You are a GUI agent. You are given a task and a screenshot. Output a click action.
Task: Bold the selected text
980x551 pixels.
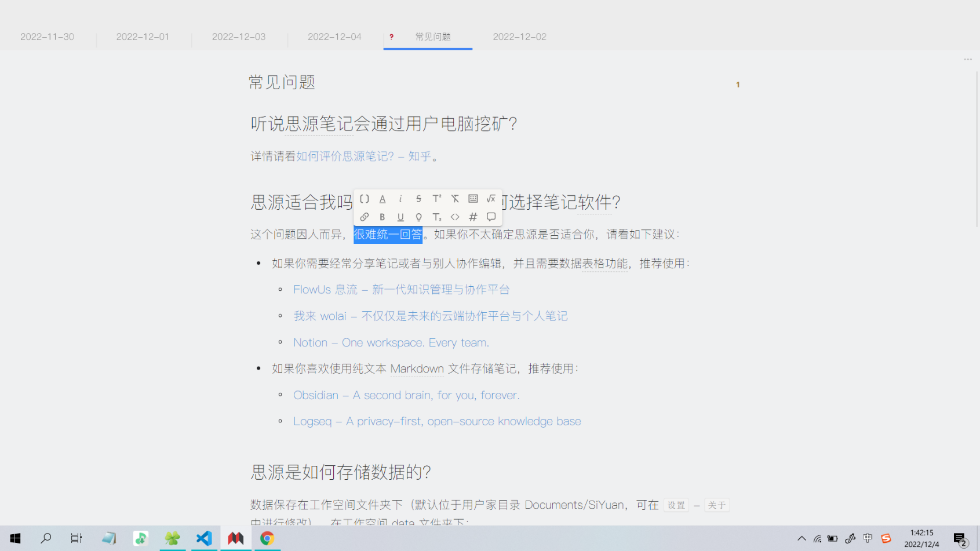382,217
